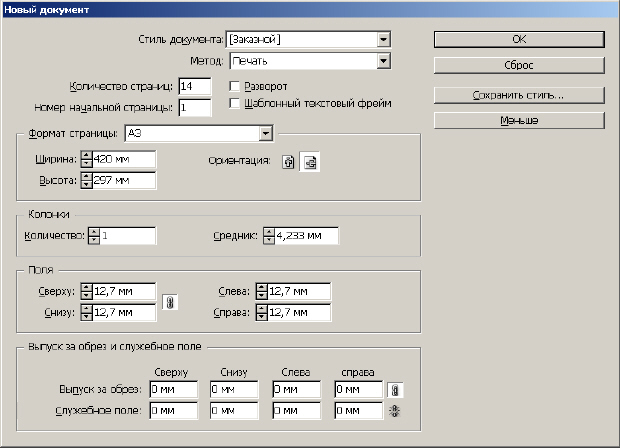The height and width of the screenshot is (448, 620).
Task: Click Сохранить стиль button
Action: 519,95
